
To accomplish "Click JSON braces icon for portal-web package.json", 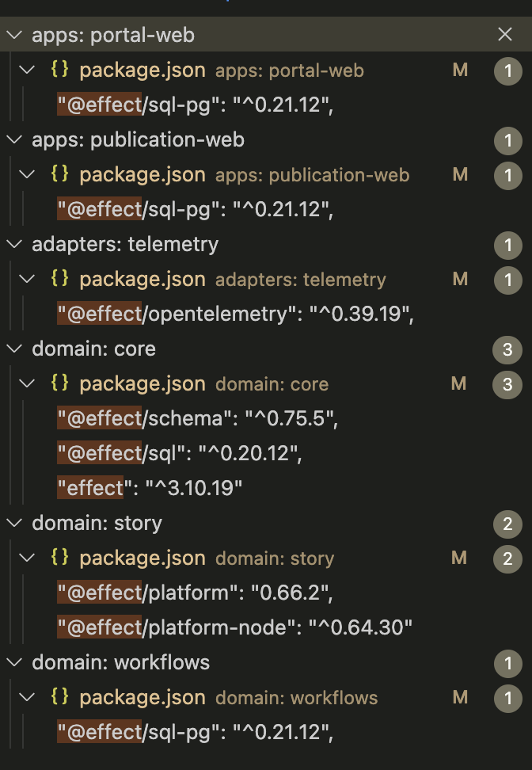I will pyautogui.click(x=59, y=70).
